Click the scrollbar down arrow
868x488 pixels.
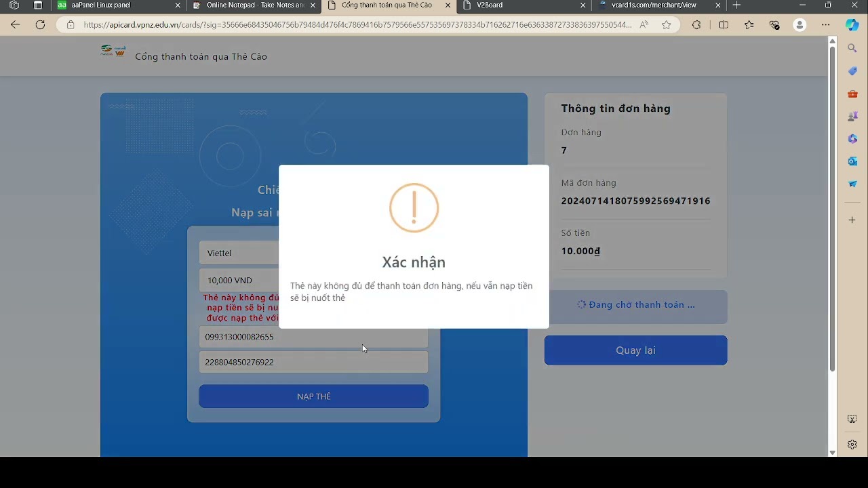[x=832, y=452]
